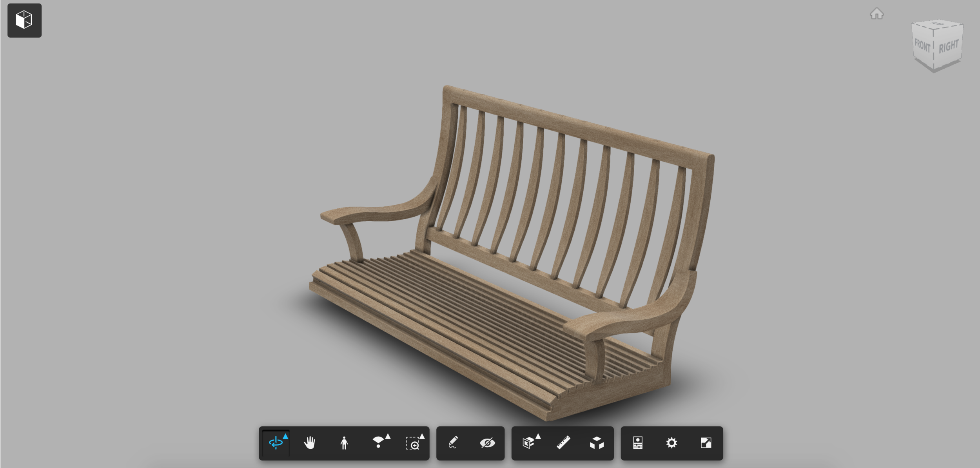This screenshot has width=980, height=468.
Task: Select the camera Focal Length tool
Action: (378, 443)
